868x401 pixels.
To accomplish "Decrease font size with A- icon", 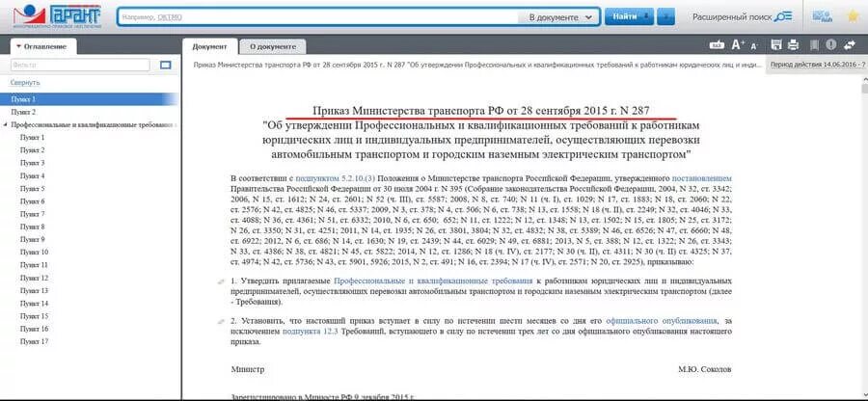I will [x=754, y=46].
